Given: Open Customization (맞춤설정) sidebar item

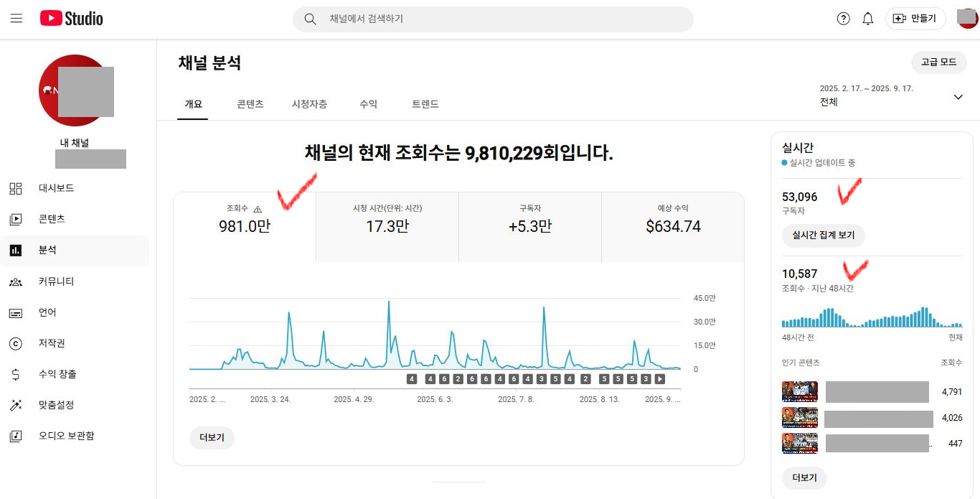Looking at the screenshot, I should tap(56, 405).
